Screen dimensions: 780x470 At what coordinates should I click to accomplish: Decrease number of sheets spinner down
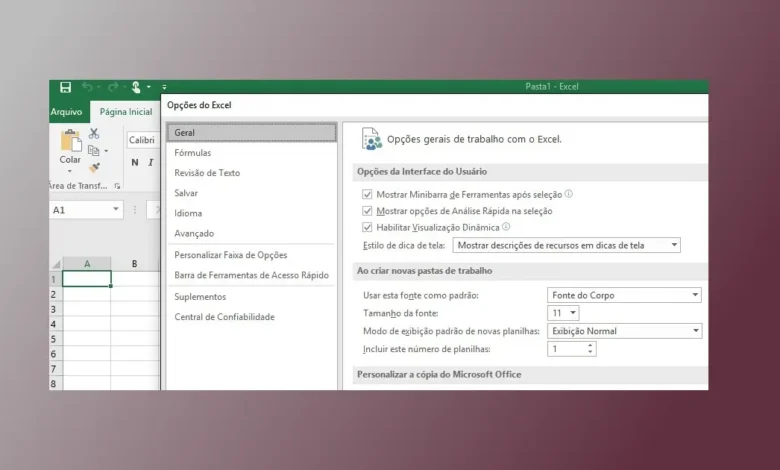tap(590, 352)
